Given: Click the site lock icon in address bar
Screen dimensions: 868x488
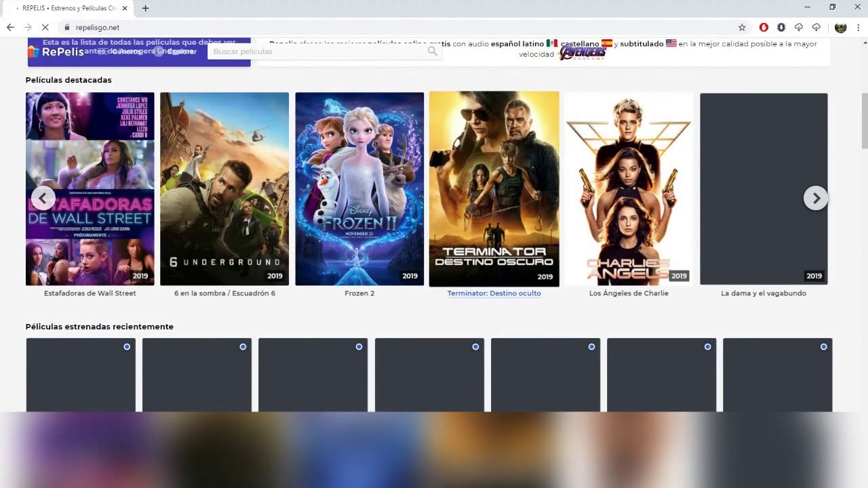Looking at the screenshot, I should [66, 27].
